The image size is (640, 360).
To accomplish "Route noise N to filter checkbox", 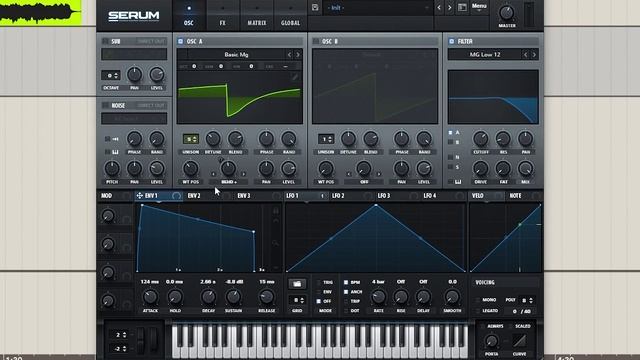I will click(x=451, y=157).
